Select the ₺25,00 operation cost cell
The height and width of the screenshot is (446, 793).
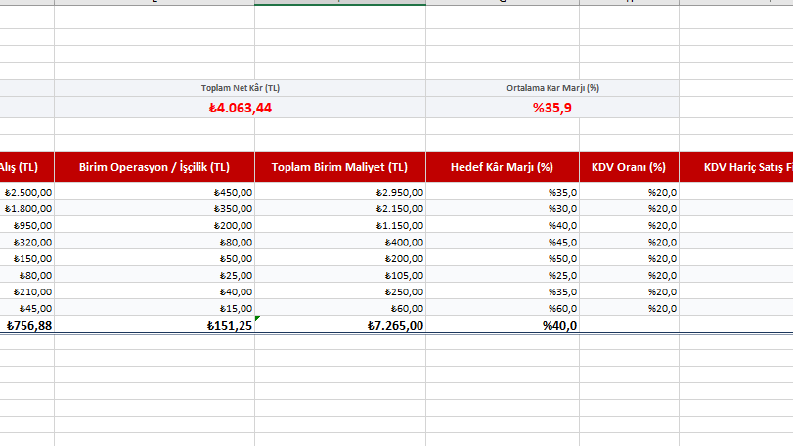154,275
